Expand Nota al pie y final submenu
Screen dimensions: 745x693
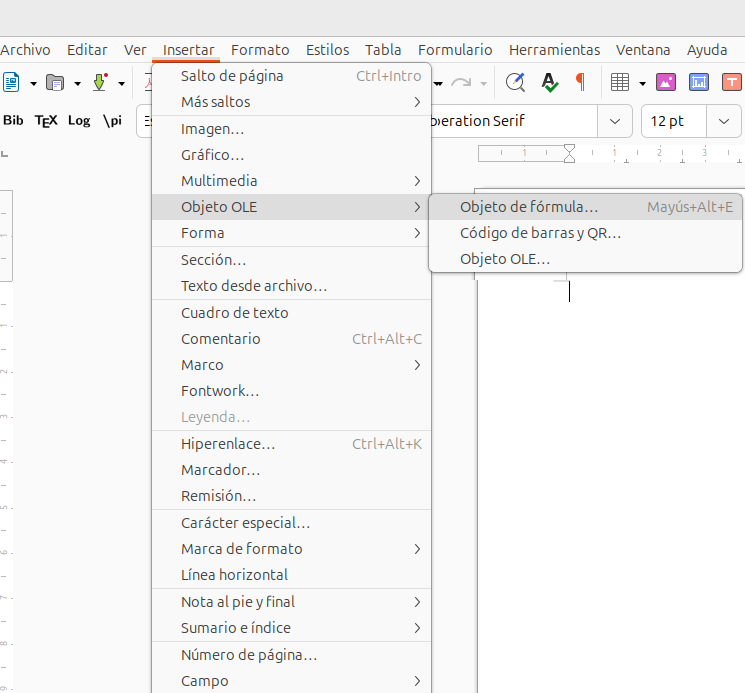pos(291,602)
